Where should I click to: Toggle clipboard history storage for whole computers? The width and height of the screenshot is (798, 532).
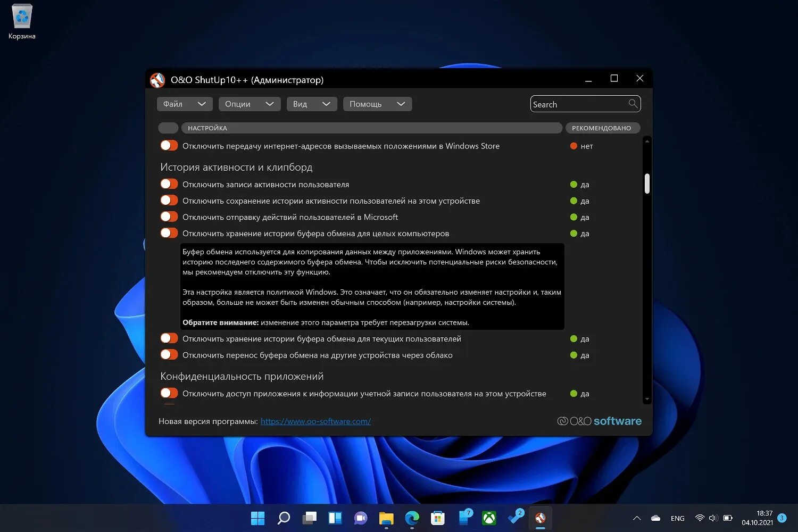click(169, 233)
